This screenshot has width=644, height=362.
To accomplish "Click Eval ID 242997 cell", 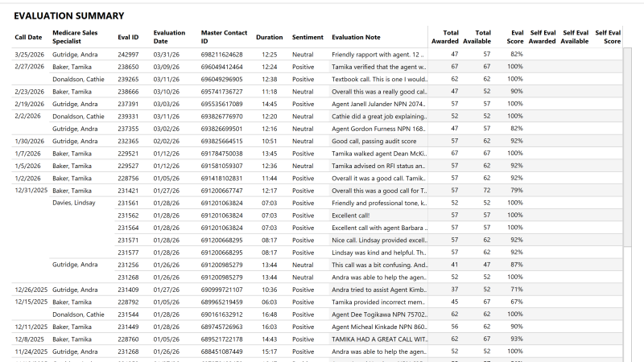I will [128, 54].
